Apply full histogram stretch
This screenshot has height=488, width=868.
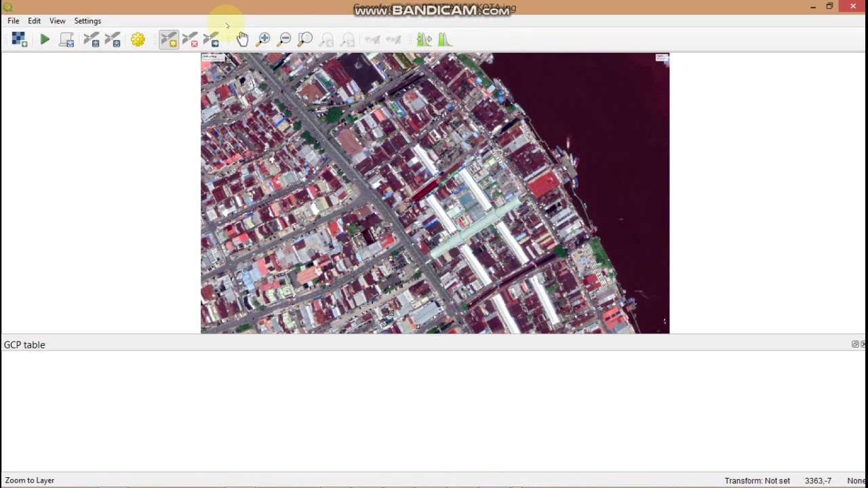point(424,40)
